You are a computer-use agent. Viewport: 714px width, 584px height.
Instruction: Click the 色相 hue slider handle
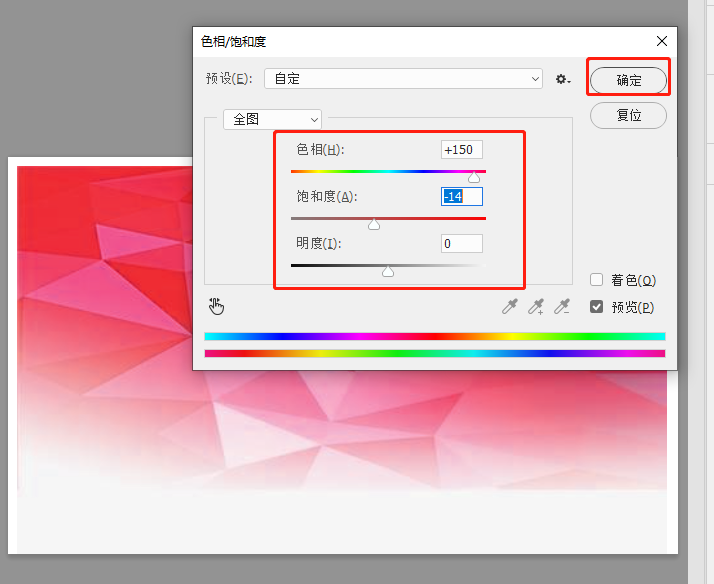pos(474,177)
